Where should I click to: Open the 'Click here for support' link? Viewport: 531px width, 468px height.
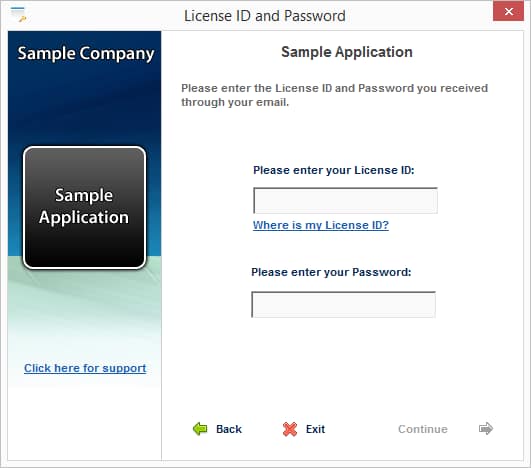[x=85, y=368]
